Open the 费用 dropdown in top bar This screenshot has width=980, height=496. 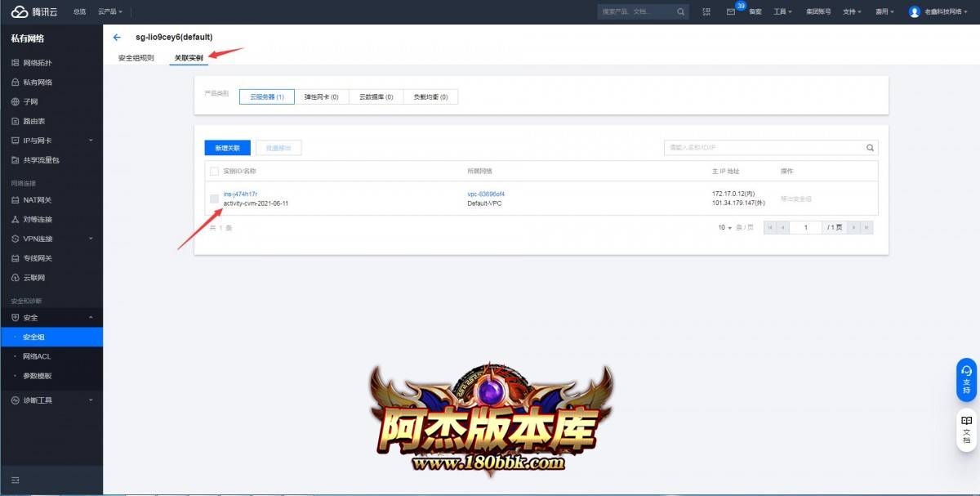click(884, 12)
